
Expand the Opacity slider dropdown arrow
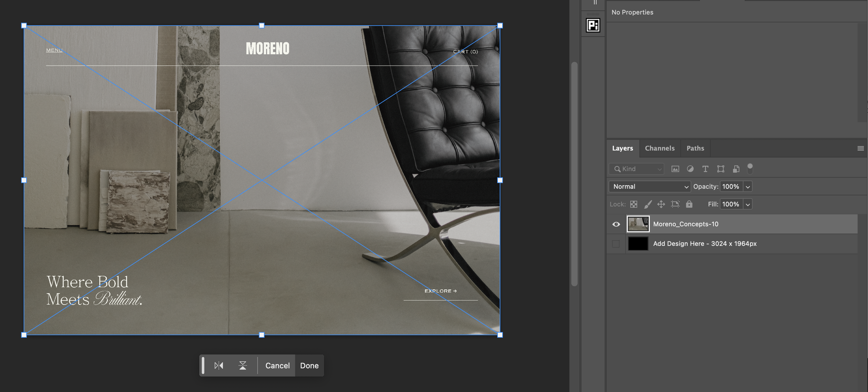pyautogui.click(x=748, y=187)
